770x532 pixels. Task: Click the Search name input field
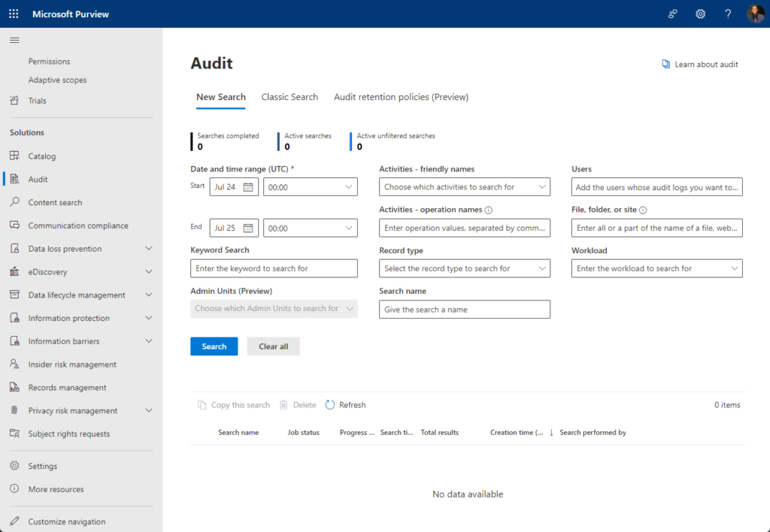pos(465,309)
